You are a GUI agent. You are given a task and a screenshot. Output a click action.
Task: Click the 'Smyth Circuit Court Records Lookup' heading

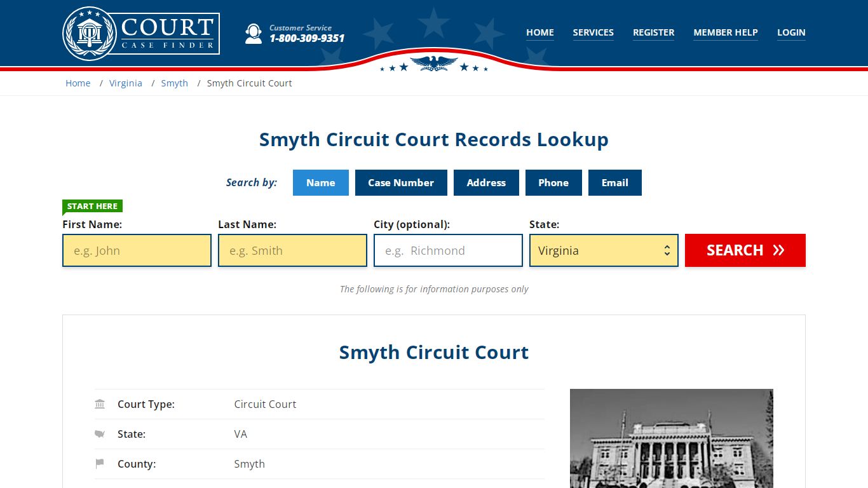pyautogui.click(x=434, y=139)
